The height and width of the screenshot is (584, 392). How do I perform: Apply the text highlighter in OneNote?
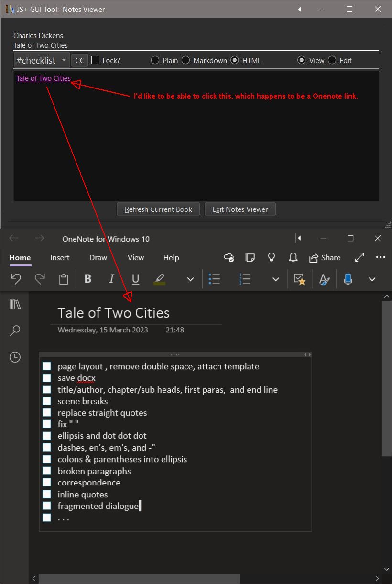(160, 279)
